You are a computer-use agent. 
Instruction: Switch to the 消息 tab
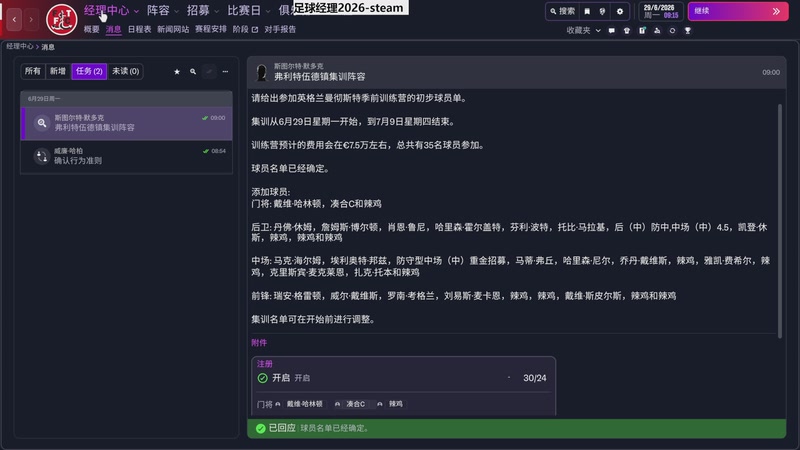pyautogui.click(x=113, y=30)
